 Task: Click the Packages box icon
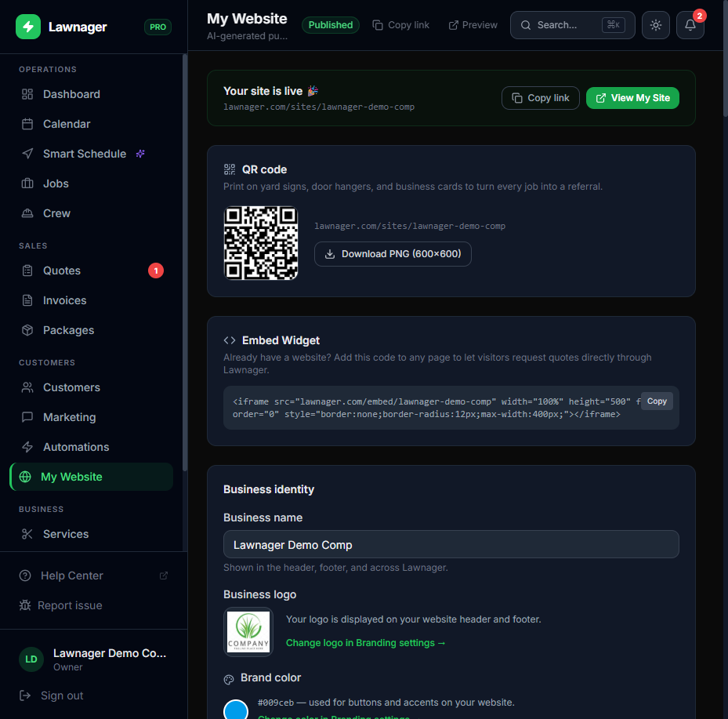point(27,330)
